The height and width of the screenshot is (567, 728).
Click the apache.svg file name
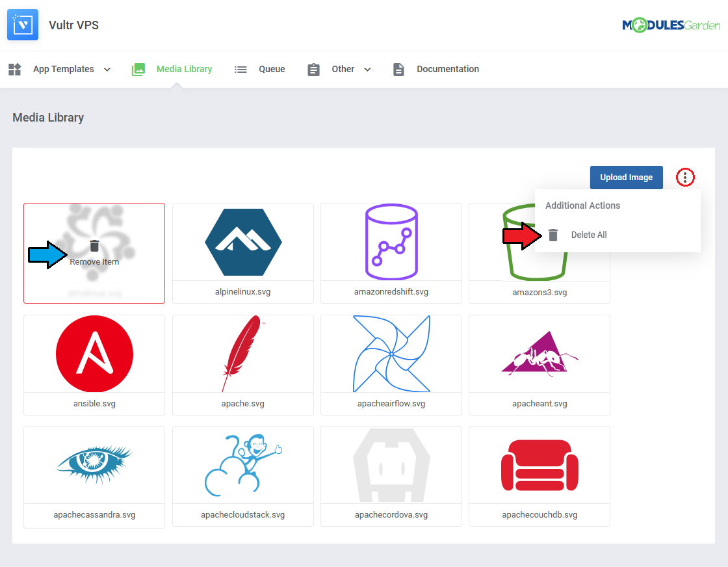click(243, 404)
